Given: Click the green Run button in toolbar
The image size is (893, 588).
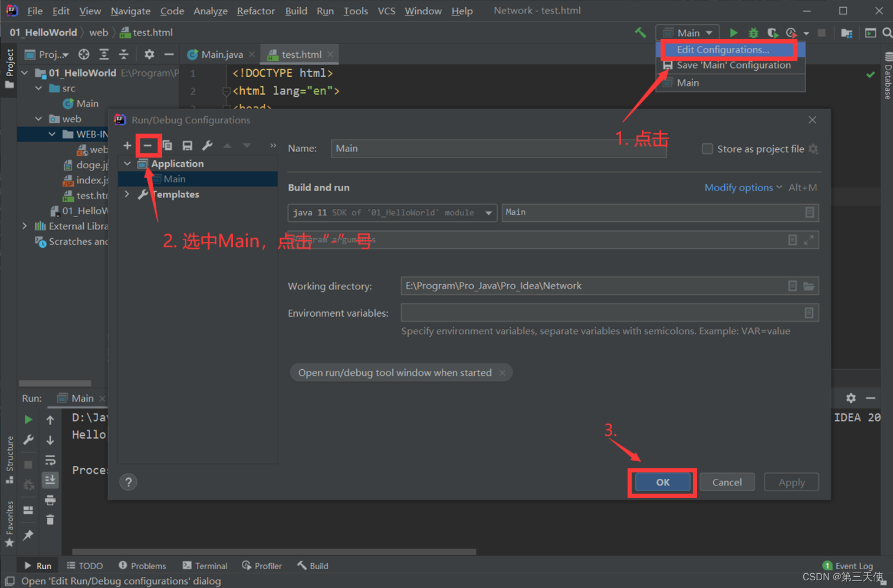Looking at the screenshot, I should coord(733,33).
